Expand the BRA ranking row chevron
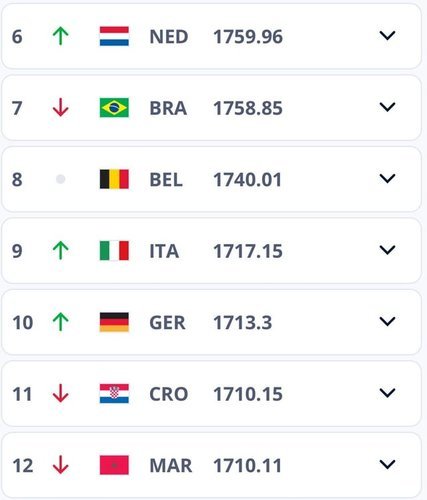 pos(387,107)
